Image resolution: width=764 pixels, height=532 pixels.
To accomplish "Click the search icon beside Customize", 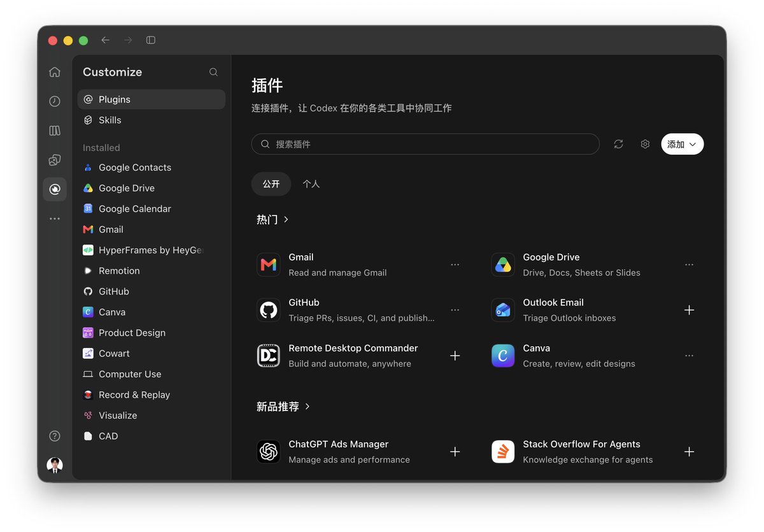I will (214, 72).
